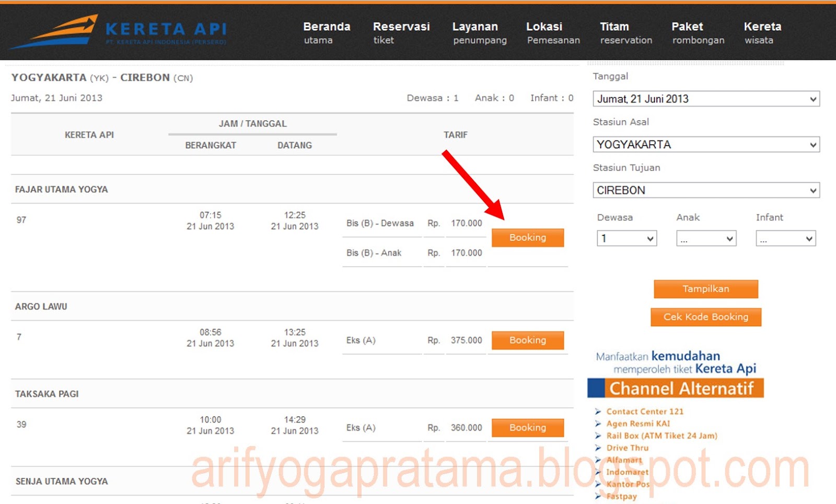Screen dimensions: 836x504
Task: Click the Jumat, 21 Juni 2013 date text under the route
Action: point(56,98)
